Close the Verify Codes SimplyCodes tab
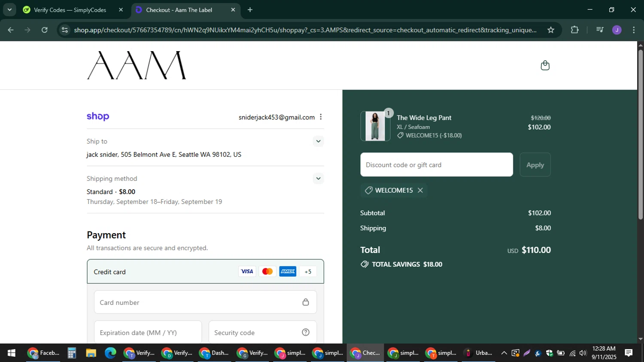Viewport: 644px width, 362px height. click(x=121, y=9)
